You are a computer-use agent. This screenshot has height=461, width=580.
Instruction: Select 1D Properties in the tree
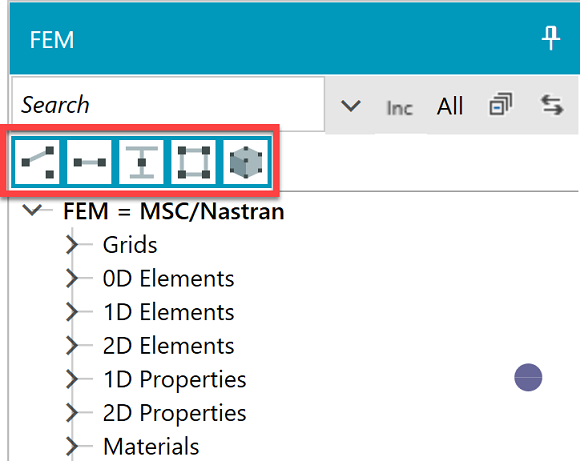(175, 379)
